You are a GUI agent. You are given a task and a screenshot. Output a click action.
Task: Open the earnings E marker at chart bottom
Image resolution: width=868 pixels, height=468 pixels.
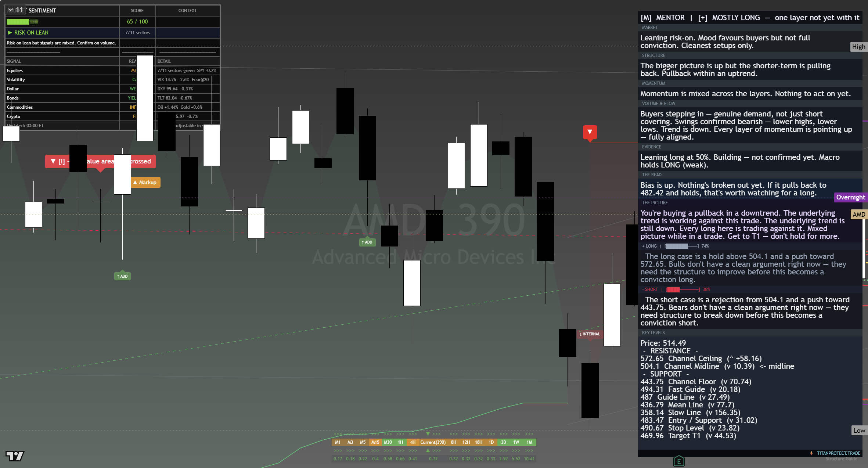[679, 461]
